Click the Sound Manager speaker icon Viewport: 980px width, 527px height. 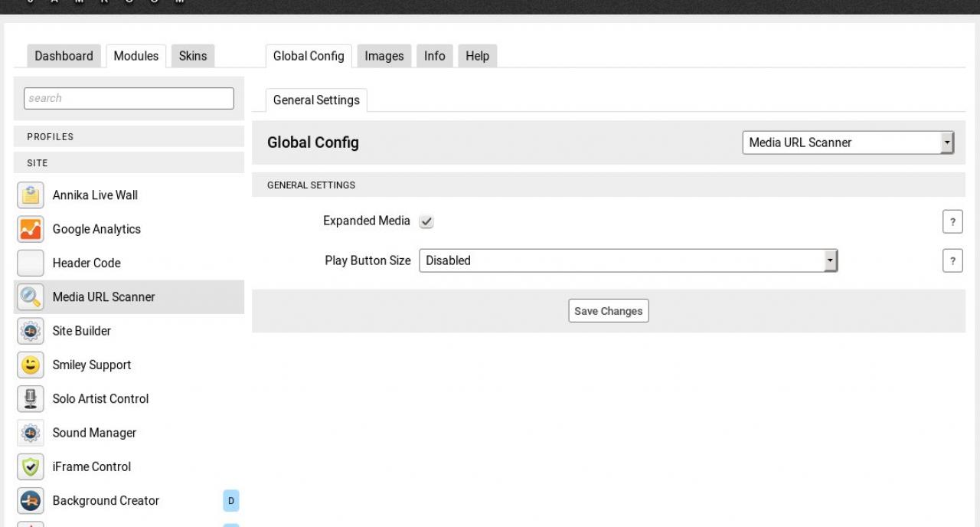[x=31, y=433]
